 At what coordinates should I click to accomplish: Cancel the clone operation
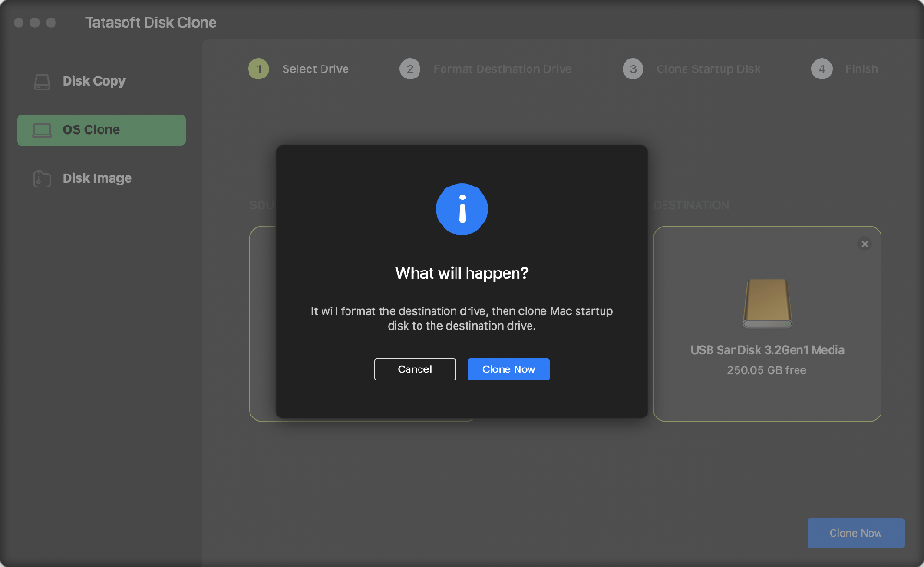point(414,368)
